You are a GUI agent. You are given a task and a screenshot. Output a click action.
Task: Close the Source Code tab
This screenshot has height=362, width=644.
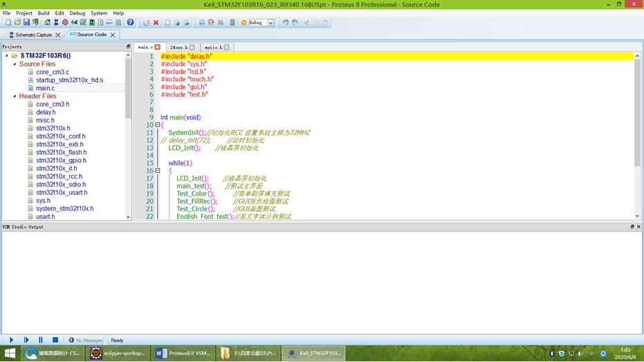point(113,35)
